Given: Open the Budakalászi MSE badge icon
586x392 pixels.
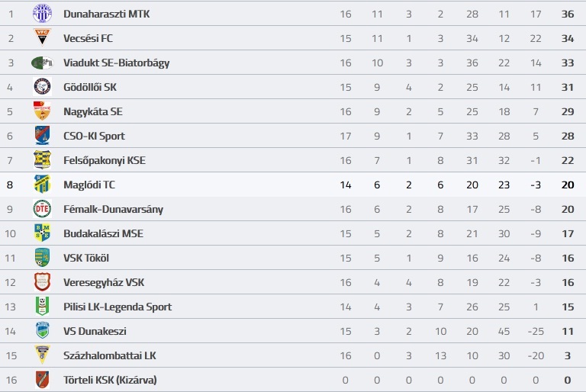Looking at the screenshot, I should pyautogui.click(x=42, y=233).
